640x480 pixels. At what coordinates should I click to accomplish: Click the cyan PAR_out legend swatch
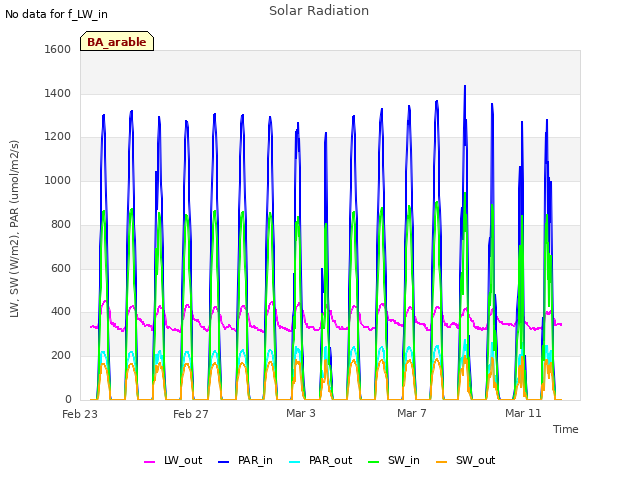[295, 462]
